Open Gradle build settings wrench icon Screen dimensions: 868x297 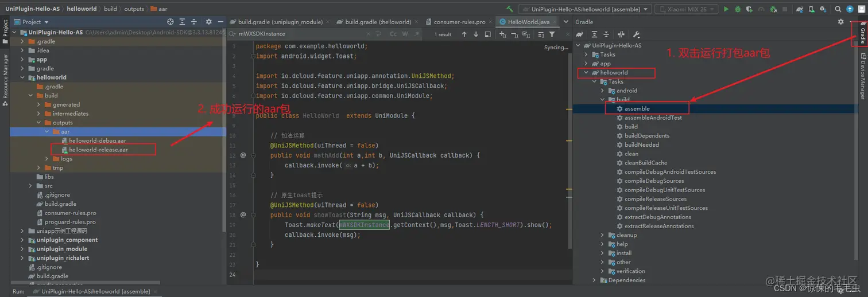point(636,34)
